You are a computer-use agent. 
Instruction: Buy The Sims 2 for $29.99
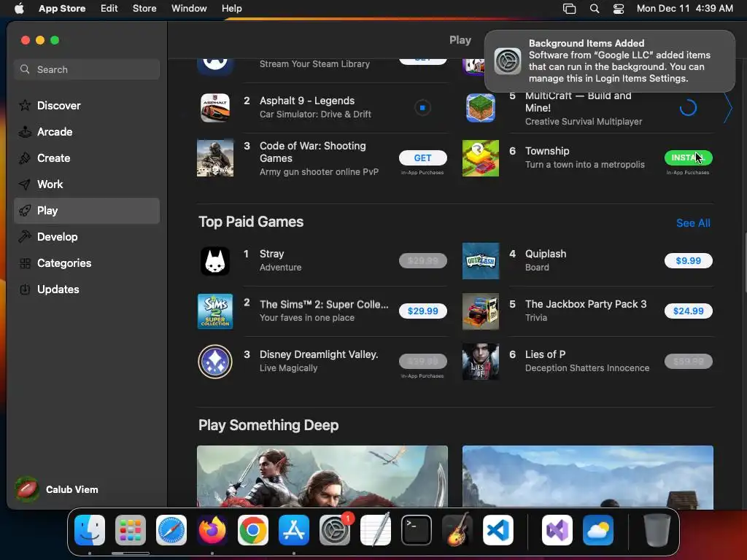pos(422,311)
